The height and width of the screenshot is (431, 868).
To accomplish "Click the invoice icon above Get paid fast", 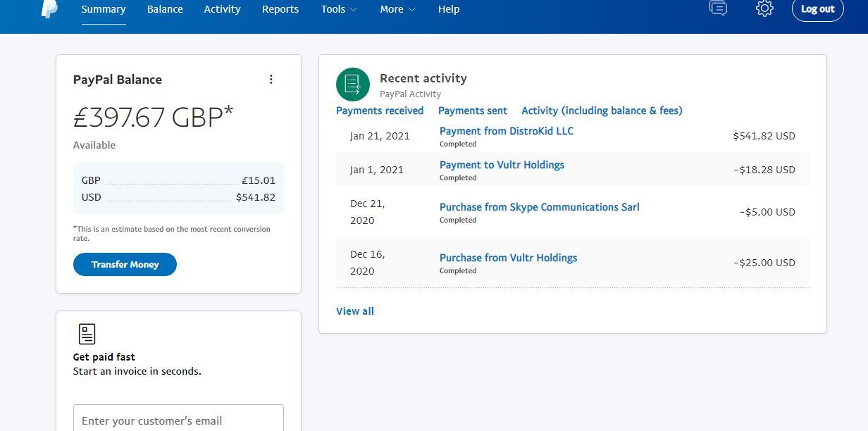I will (87, 334).
